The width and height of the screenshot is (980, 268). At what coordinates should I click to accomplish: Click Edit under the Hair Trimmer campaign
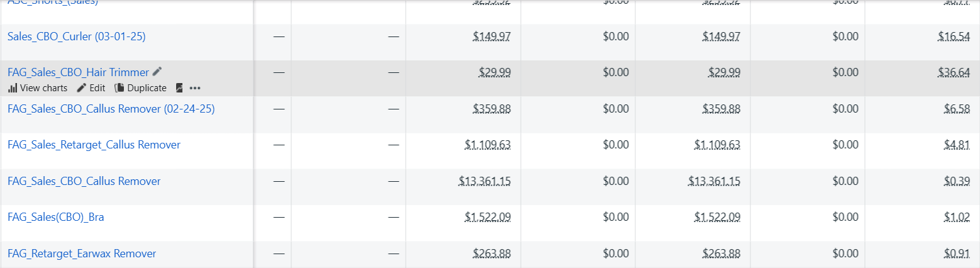point(91,88)
